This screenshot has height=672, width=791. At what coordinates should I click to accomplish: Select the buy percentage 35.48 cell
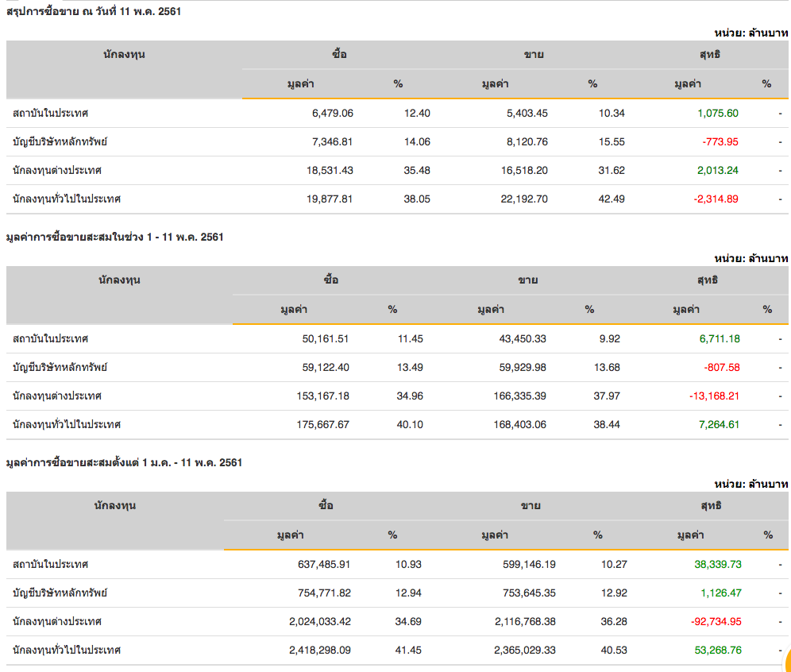click(417, 170)
